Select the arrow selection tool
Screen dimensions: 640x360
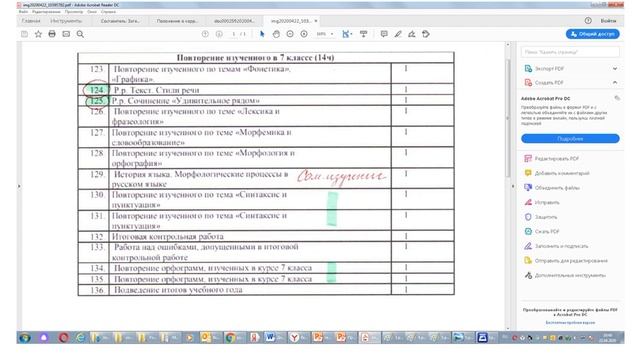[x=262, y=34]
